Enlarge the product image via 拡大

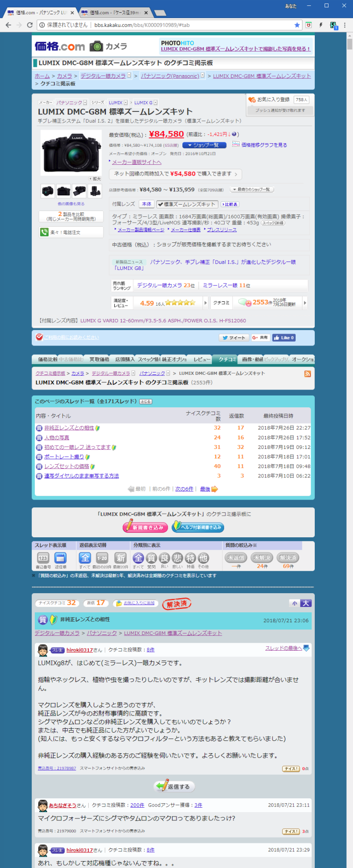[95, 179]
